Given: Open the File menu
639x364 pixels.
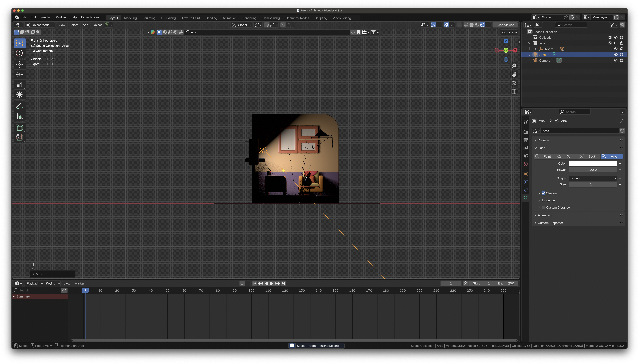Looking at the screenshot, I should tap(24, 17).
